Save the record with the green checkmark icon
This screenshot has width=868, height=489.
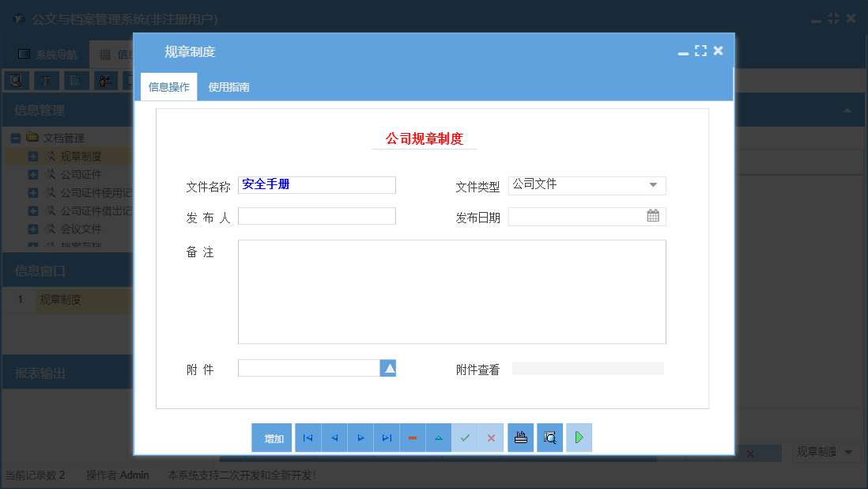[465, 437]
